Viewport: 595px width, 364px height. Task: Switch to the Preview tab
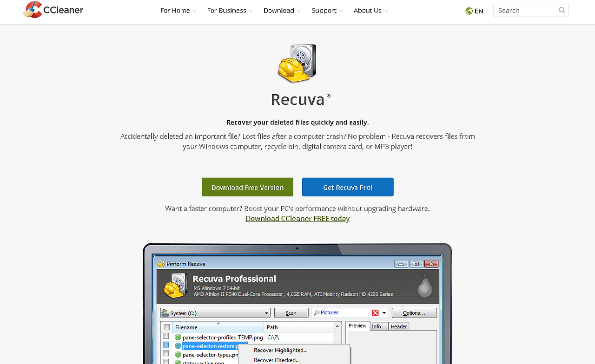click(x=358, y=326)
